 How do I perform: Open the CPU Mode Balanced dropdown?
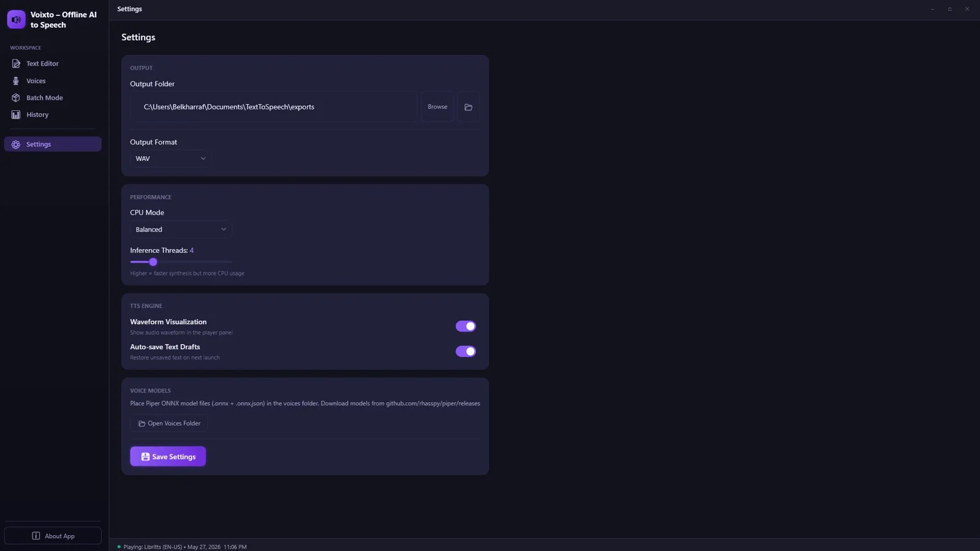pos(181,230)
